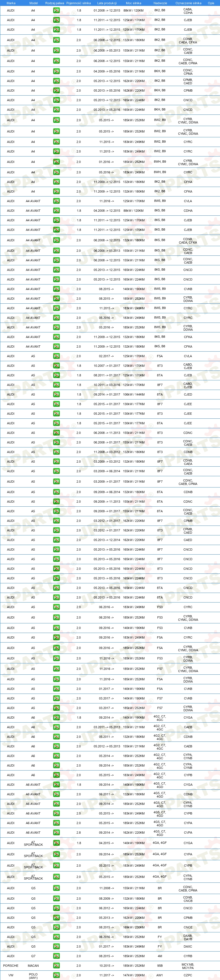The image size is (220, 980).
Task: Click the 95B body cell
Action: tap(160, 966)
